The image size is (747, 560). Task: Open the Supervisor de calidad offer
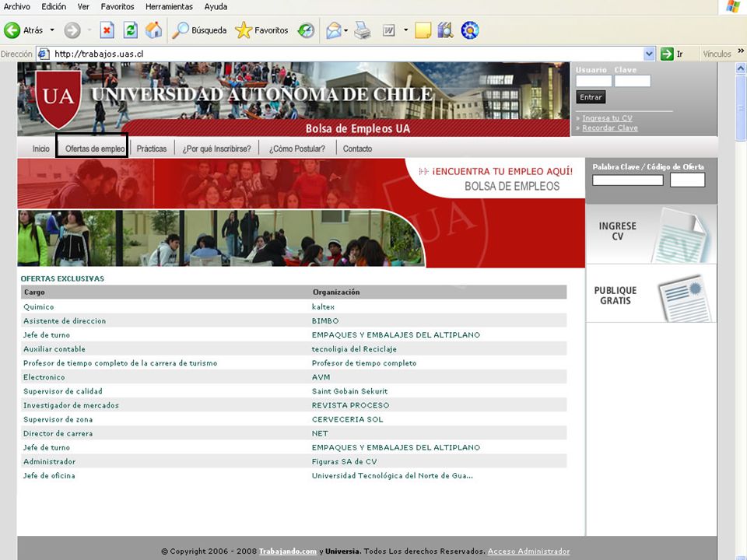(x=63, y=391)
